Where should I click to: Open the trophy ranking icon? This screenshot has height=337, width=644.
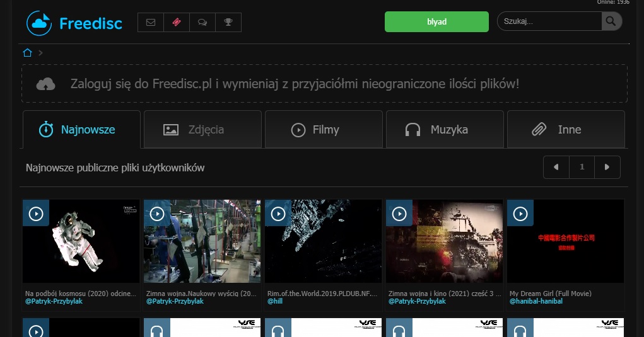[x=228, y=22]
